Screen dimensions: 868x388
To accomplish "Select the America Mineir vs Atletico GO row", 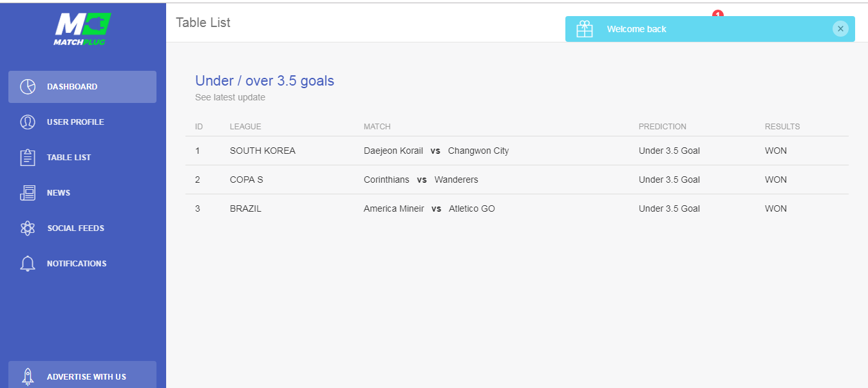I will (429, 209).
